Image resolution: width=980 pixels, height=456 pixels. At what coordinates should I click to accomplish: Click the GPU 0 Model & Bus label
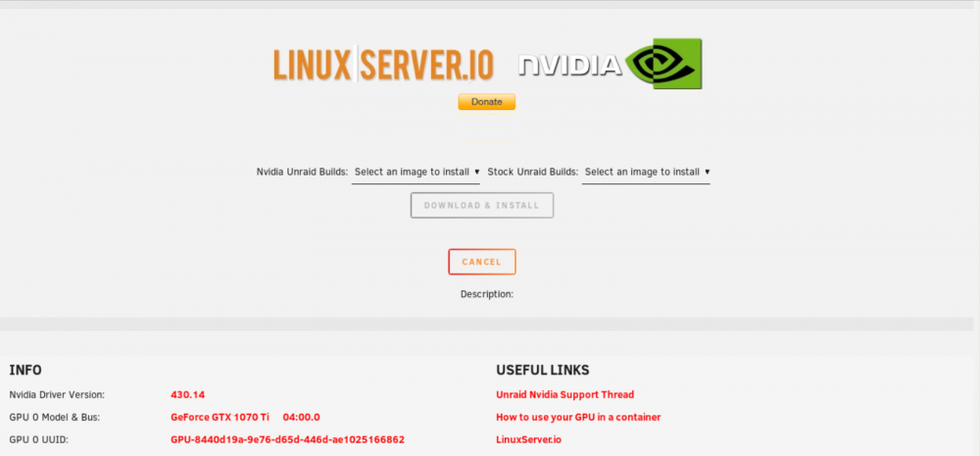point(54,417)
